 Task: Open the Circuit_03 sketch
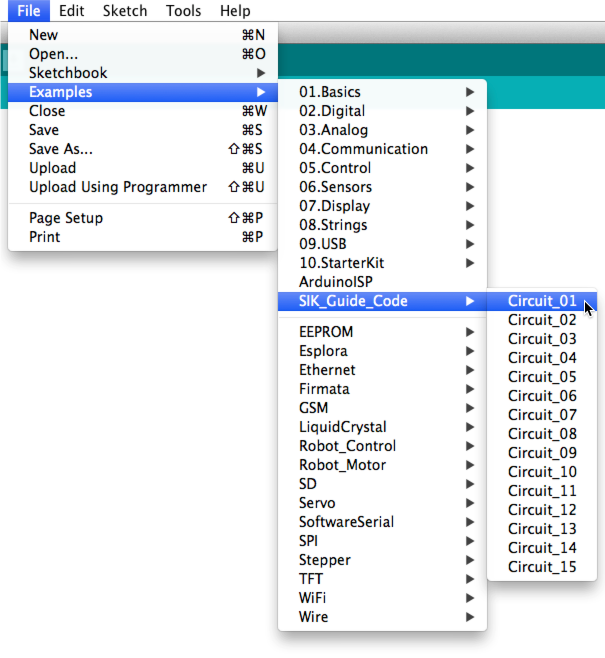pyautogui.click(x=542, y=339)
